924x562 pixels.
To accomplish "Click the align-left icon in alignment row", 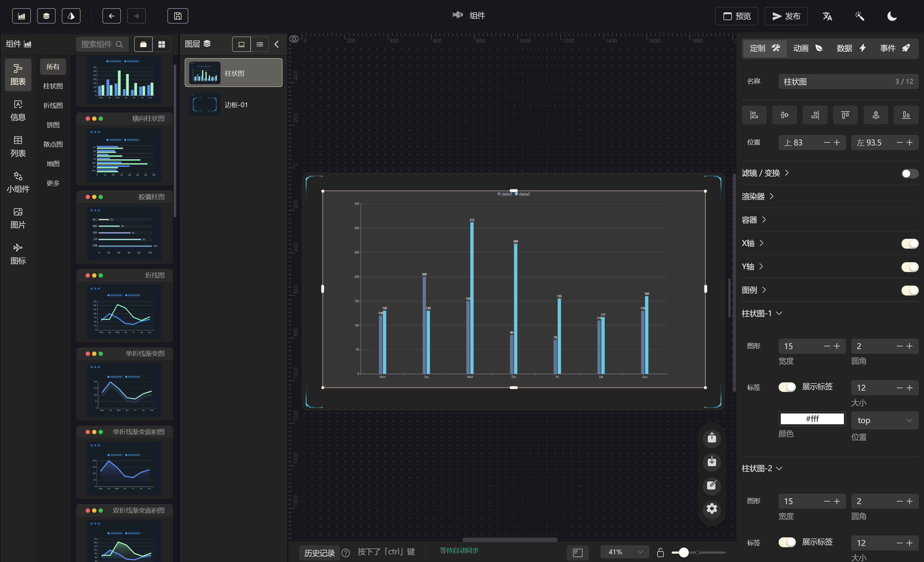I will (754, 115).
